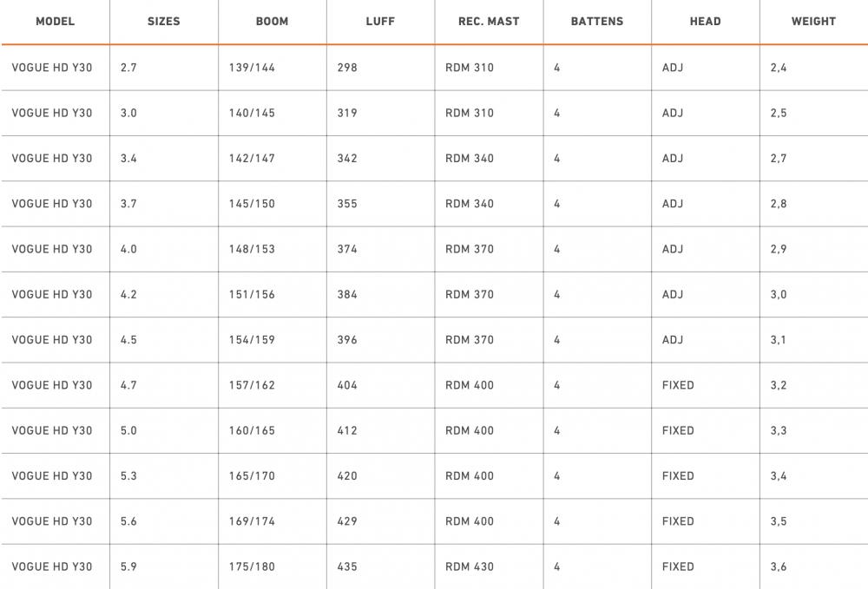Click the LUFF column header
Screen dimensions: 868x589
tap(380, 22)
